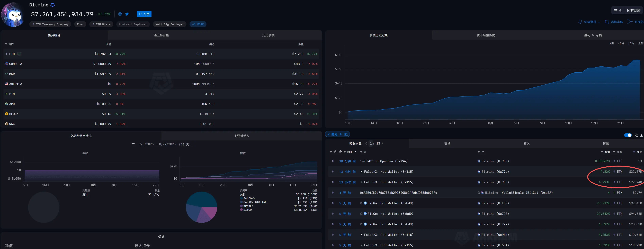Click the Contract Deployer tag
The image size is (644, 249).
point(133,24)
